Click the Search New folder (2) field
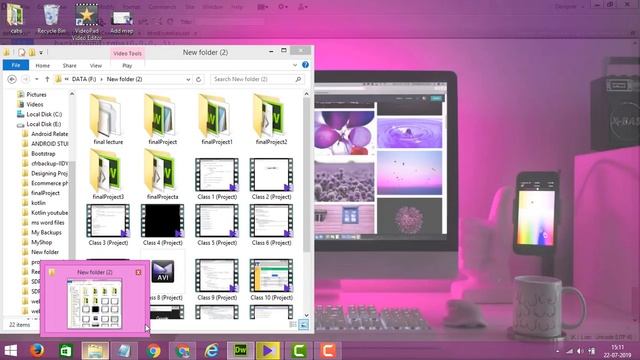The image size is (640, 360). pos(257,79)
